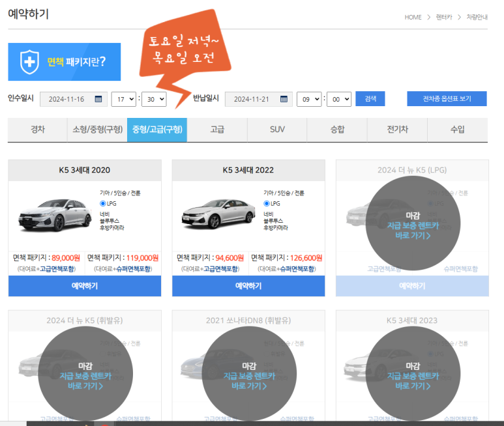Image resolution: width=504 pixels, height=426 pixels.
Task: Open the return hour dropdown showing 09
Action: coord(309,99)
